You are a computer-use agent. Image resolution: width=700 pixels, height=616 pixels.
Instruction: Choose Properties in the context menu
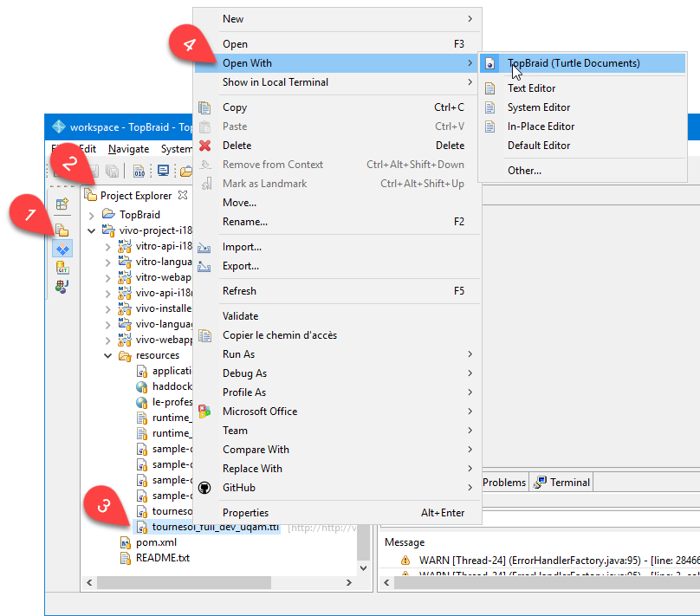[x=338, y=513]
